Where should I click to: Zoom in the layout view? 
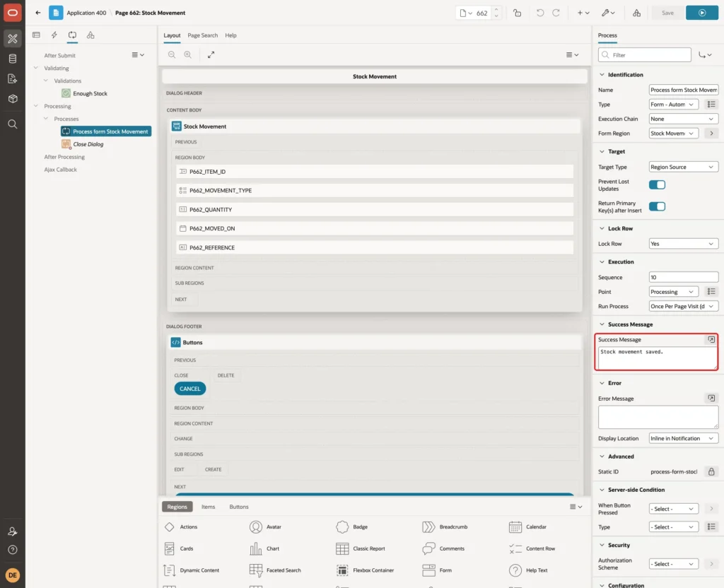pos(188,54)
